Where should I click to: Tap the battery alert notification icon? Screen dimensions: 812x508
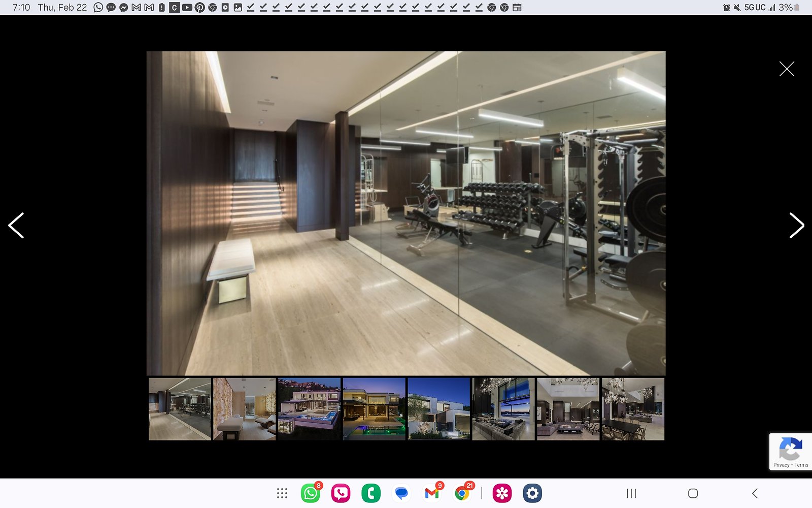tap(162, 7)
